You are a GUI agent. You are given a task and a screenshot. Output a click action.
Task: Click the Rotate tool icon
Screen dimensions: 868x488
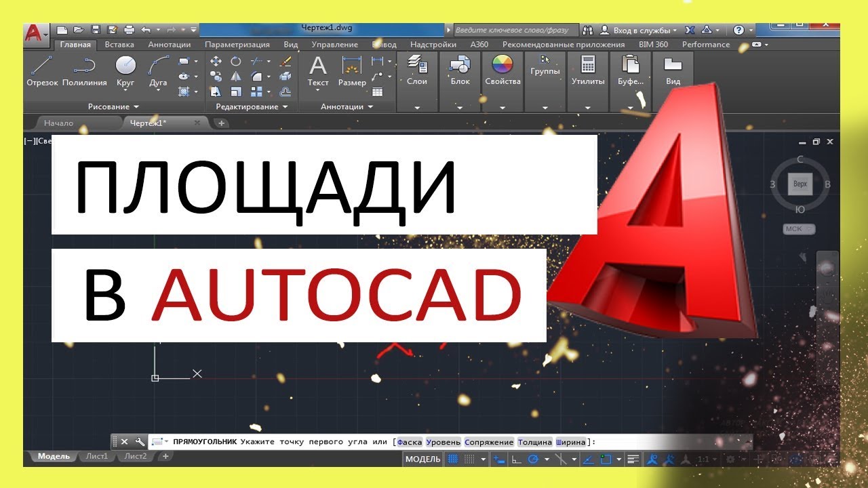(x=236, y=61)
